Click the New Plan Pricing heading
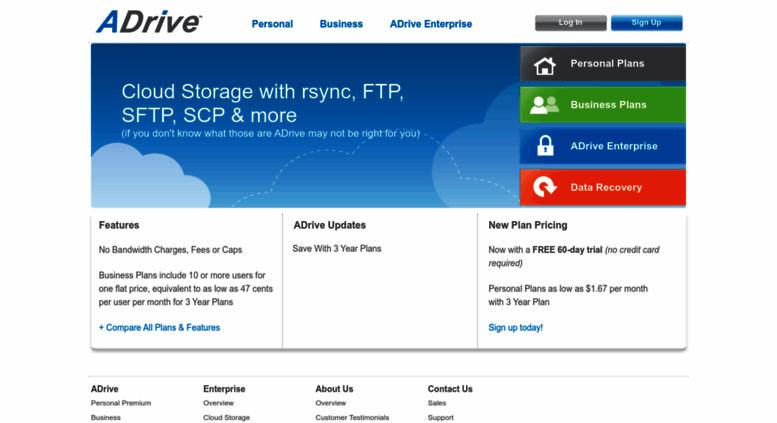 point(528,225)
